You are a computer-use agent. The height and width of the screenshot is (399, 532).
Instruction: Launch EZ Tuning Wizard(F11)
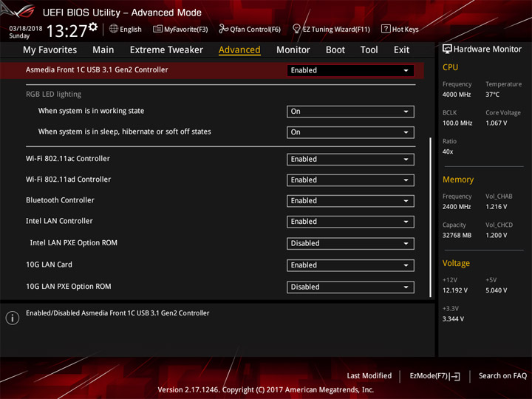pos(336,30)
